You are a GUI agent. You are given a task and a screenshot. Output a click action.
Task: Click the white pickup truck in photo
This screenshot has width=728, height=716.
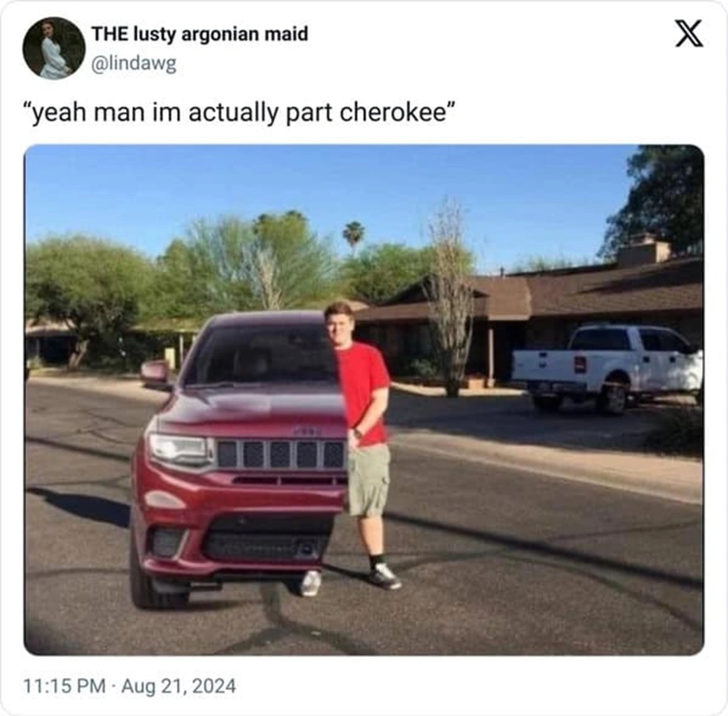click(607, 368)
